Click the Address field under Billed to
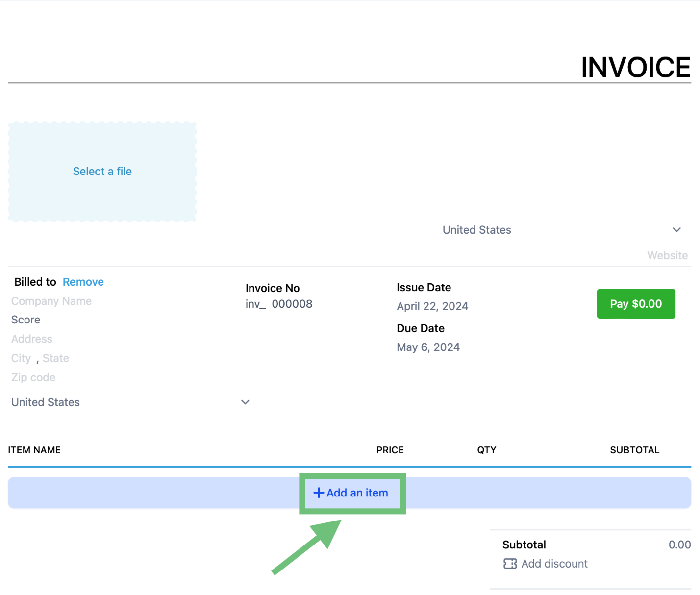700x595 pixels. tap(32, 339)
